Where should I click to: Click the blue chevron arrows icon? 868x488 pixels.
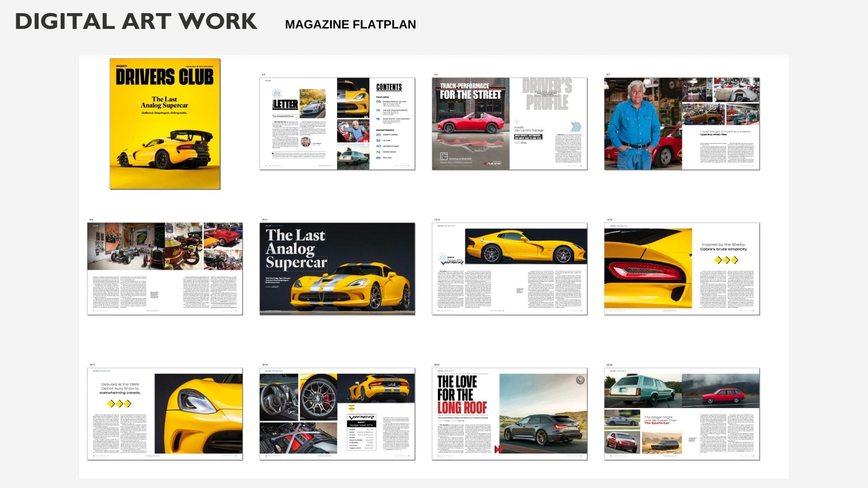576,127
